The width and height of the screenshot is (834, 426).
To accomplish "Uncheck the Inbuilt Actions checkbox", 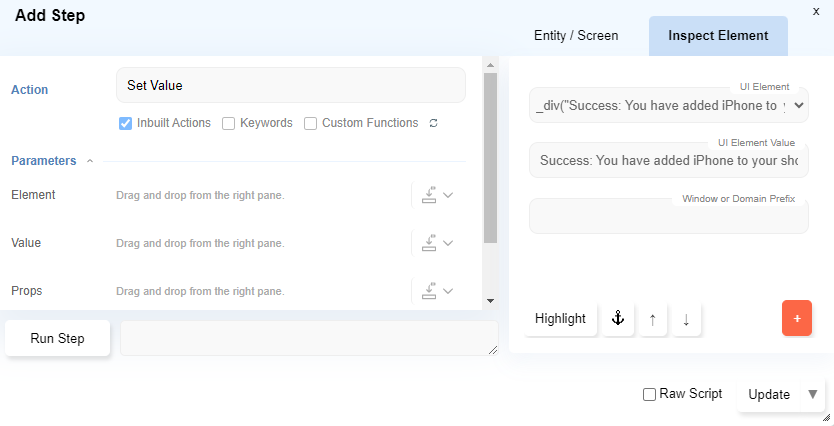I will coord(126,124).
